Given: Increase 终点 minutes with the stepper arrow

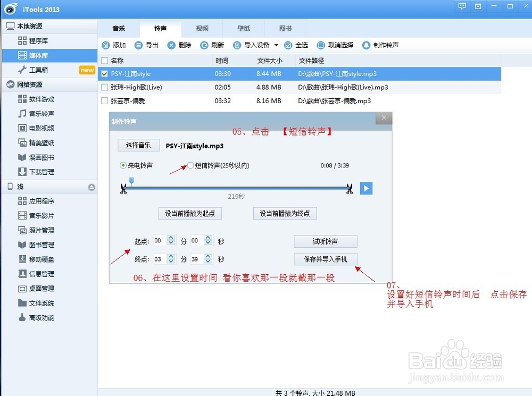Looking at the screenshot, I should click(170, 256).
